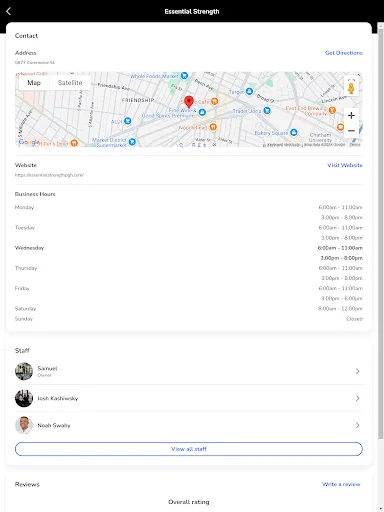Click East End Brewing Company map icon
This screenshot has height=512, width=384.
[x=332, y=110]
